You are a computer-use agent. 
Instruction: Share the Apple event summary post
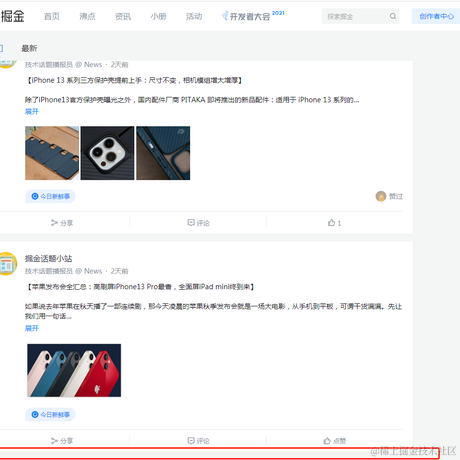(62, 441)
